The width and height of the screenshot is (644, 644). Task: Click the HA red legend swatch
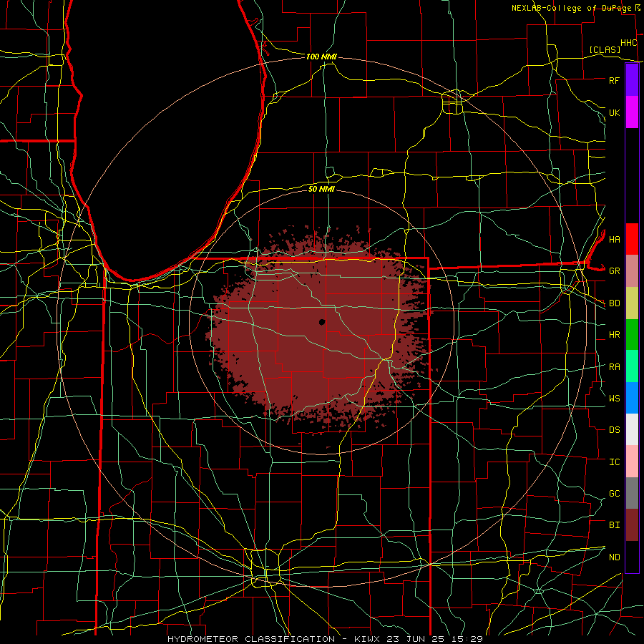[632, 239]
